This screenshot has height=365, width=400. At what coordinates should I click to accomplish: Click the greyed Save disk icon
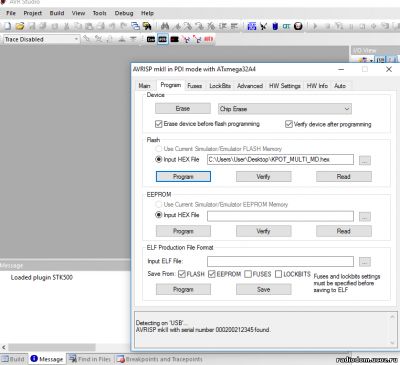[x=31, y=26]
